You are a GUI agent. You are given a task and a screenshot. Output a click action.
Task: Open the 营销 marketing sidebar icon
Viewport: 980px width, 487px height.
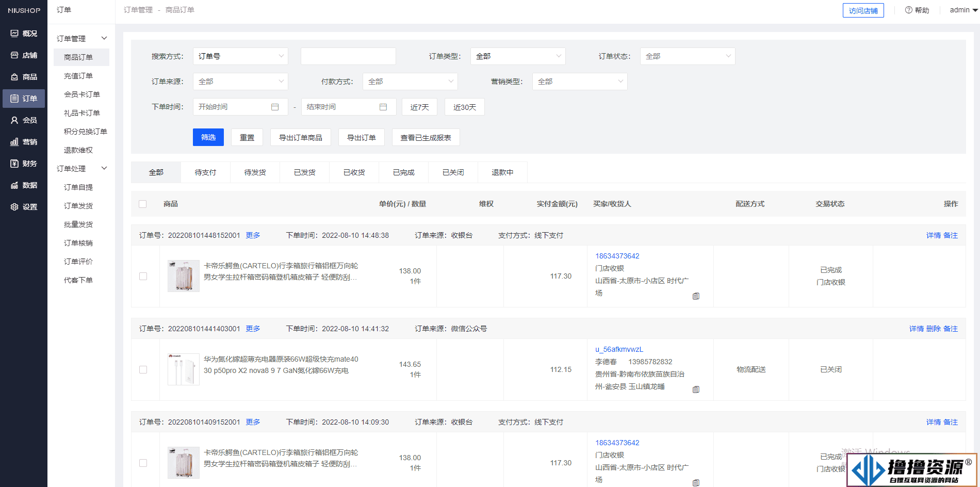coord(14,142)
